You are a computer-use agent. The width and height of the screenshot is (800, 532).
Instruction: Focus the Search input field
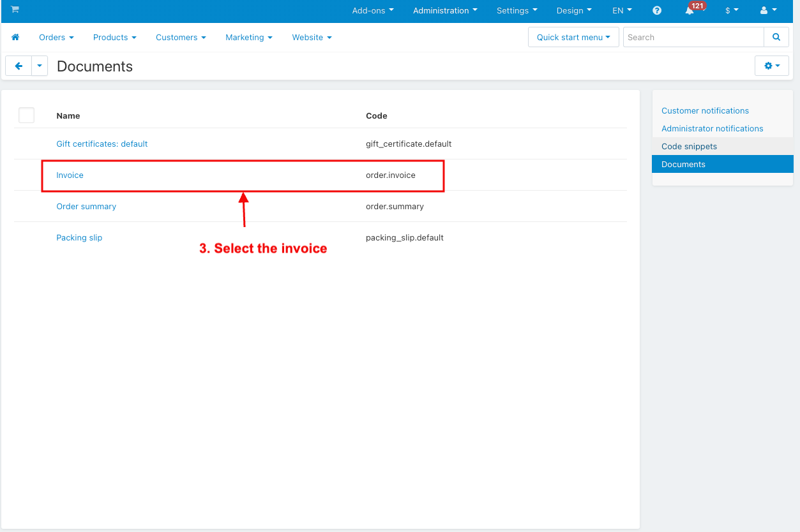pyautogui.click(x=693, y=37)
